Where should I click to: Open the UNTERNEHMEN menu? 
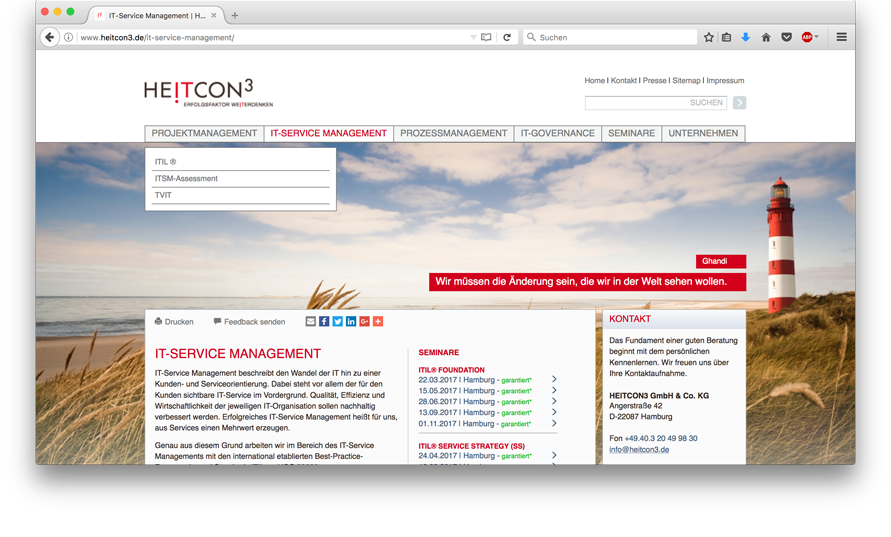(x=703, y=134)
